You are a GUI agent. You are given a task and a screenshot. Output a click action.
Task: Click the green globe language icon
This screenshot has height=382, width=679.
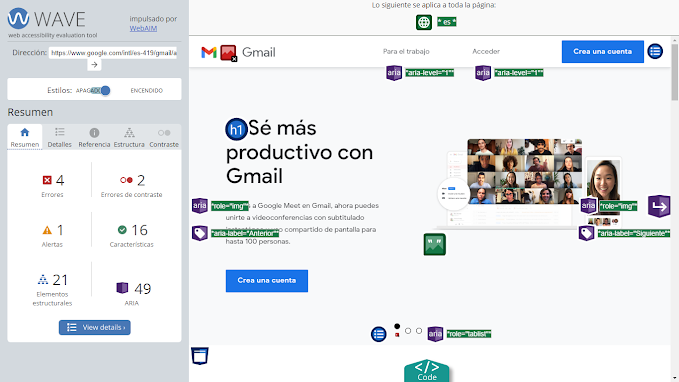[424, 22]
